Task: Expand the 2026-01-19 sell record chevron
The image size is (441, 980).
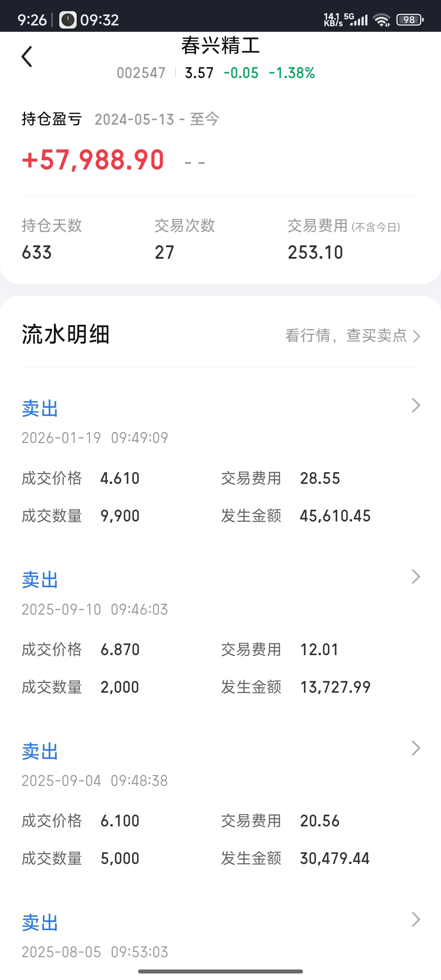Action: (416, 405)
